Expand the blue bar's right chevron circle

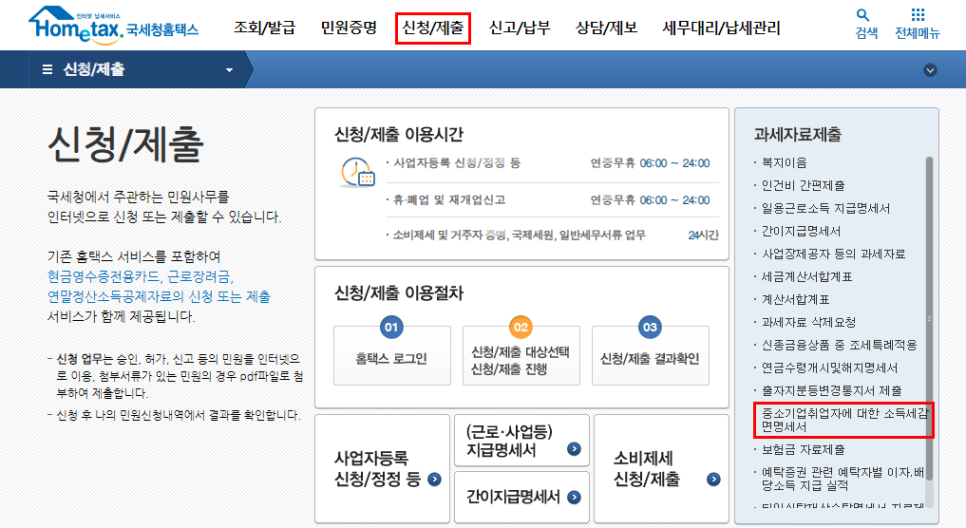pos(930,70)
